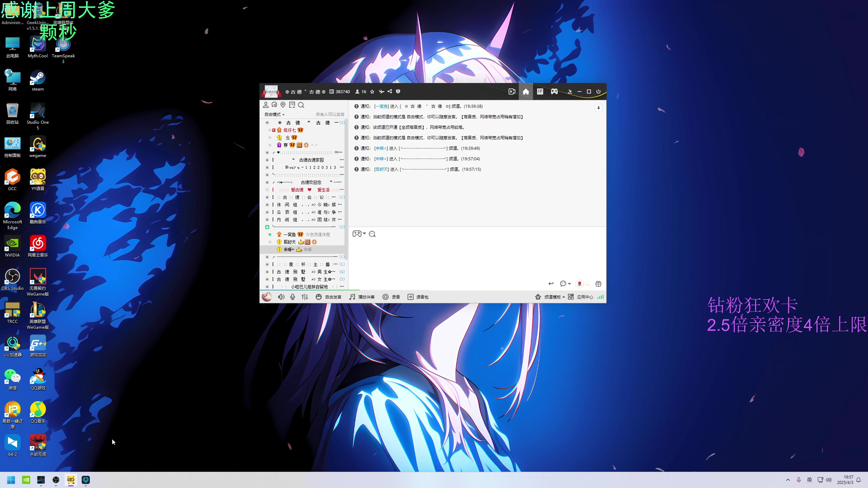The height and width of the screenshot is (488, 868).
Task: Select user 来嘛= in channel tree
Action: pos(289,249)
